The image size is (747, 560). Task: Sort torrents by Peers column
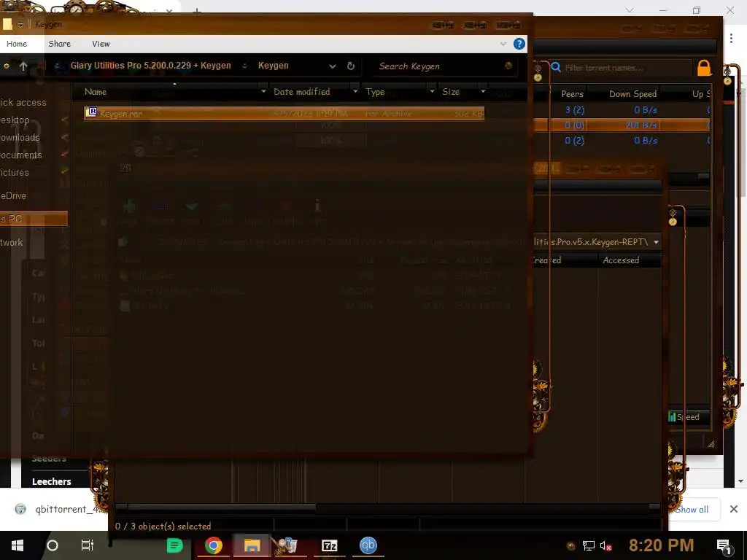coord(572,94)
